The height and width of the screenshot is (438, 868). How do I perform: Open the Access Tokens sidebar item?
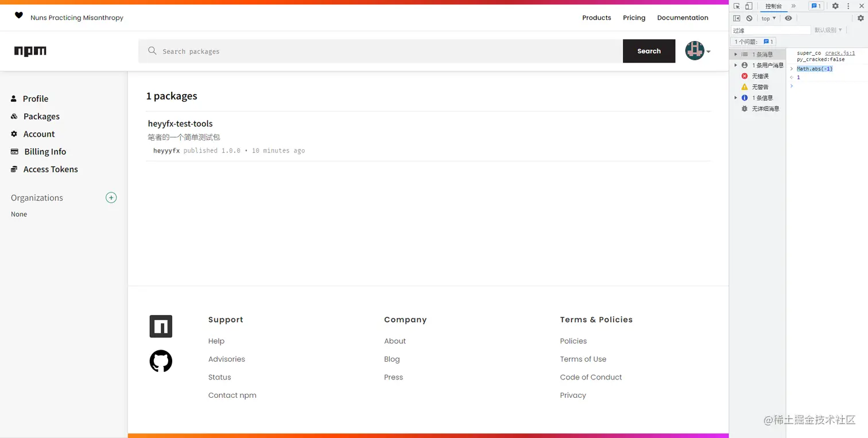click(x=51, y=169)
